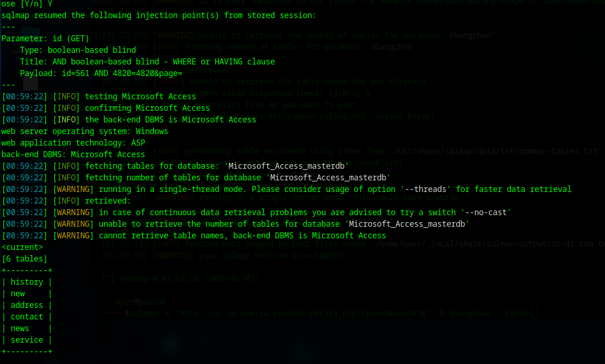Select "the back-end DBMS is Microsoft Access" line
The height and width of the screenshot is (364, 605).
pos(129,120)
